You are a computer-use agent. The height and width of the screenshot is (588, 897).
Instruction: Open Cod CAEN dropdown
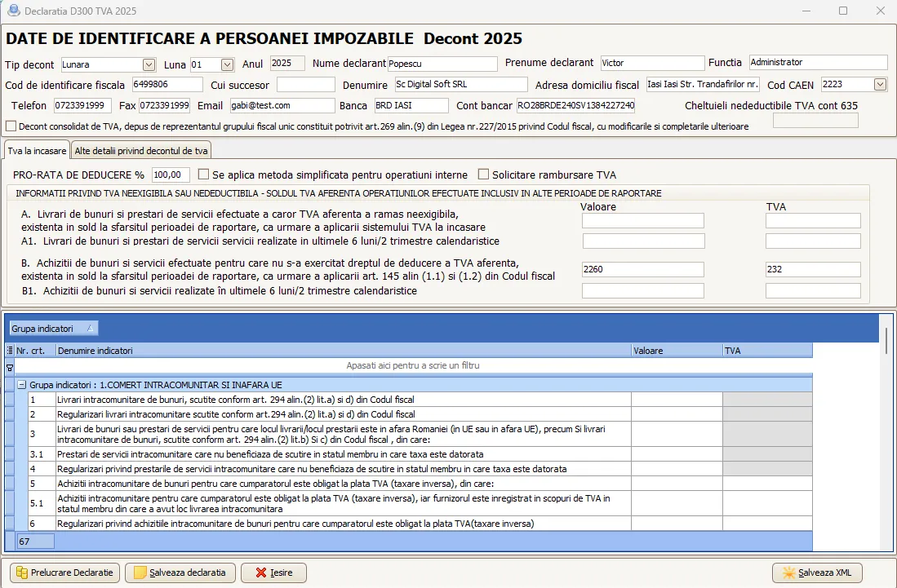[x=881, y=85]
